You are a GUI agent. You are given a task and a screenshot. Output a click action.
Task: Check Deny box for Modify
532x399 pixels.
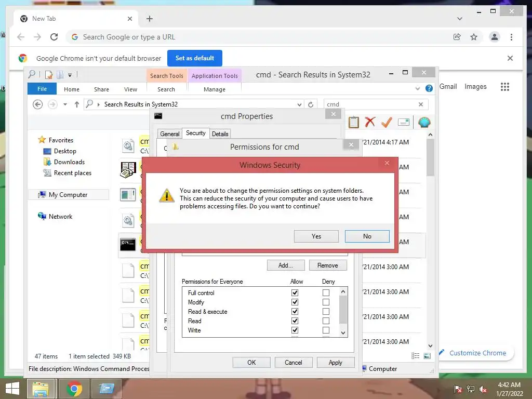(x=326, y=302)
